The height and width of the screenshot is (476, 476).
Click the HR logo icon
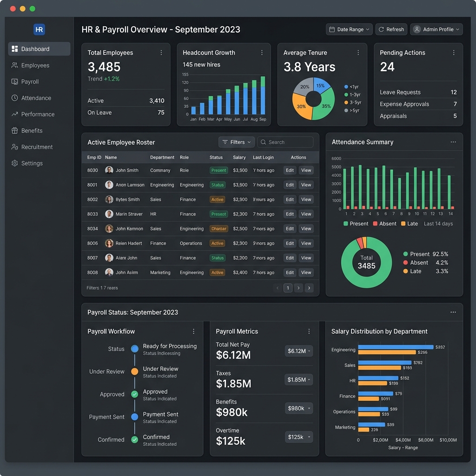click(39, 29)
